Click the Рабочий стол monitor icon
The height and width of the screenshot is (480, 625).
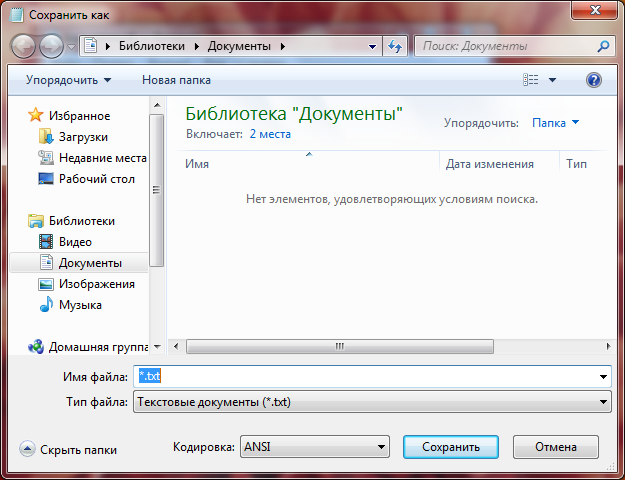click(x=46, y=178)
